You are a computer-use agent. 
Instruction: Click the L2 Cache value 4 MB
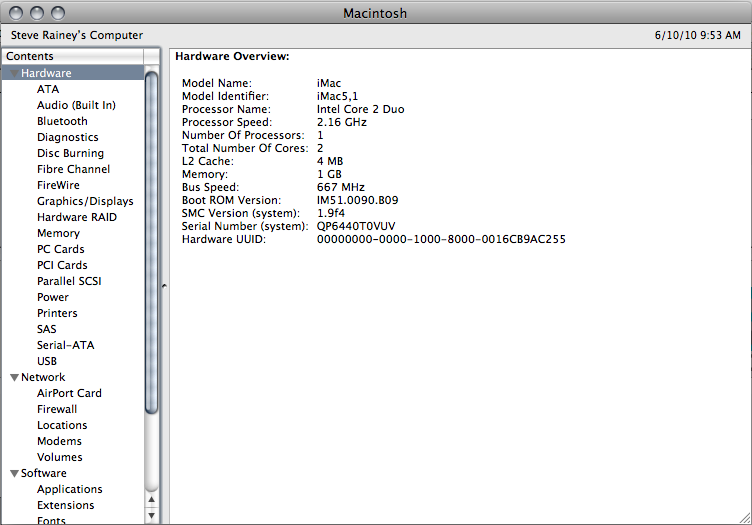coord(330,161)
